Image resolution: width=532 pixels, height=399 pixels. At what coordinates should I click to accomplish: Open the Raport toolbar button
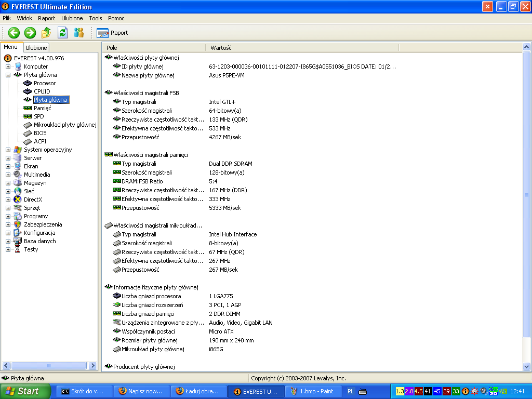coord(112,33)
